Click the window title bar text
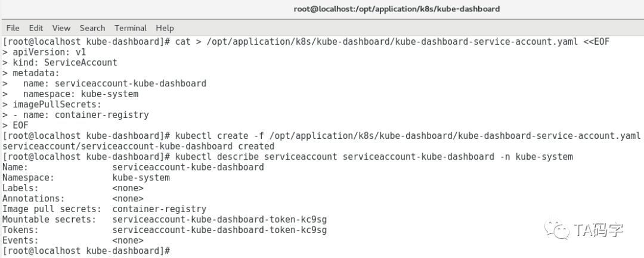 click(x=397, y=9)
